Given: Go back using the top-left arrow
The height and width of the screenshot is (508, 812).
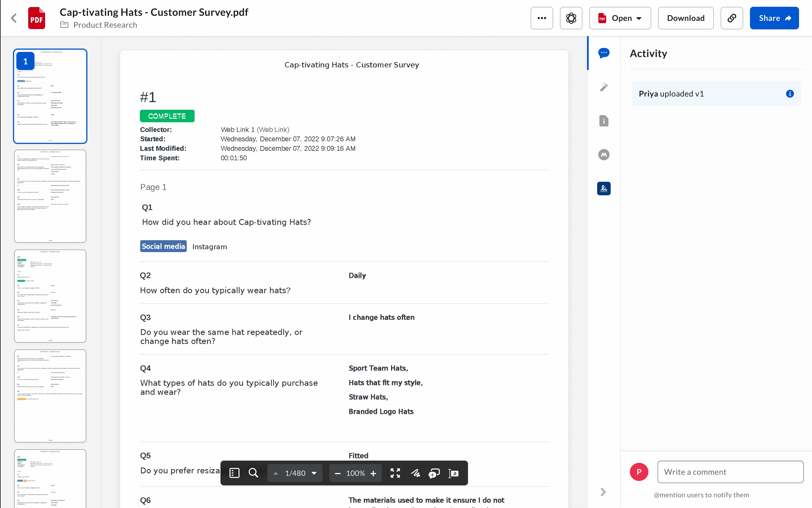Looking at the screenshot, I should tap(14, 18).
